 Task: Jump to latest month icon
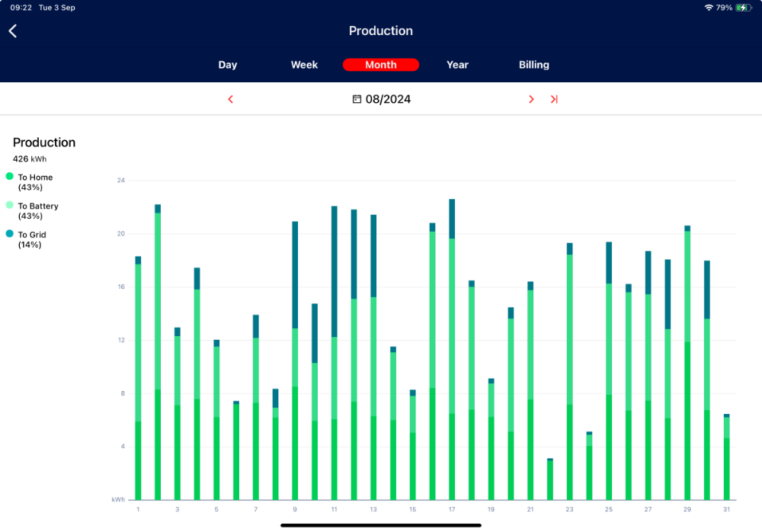[554, 99]
